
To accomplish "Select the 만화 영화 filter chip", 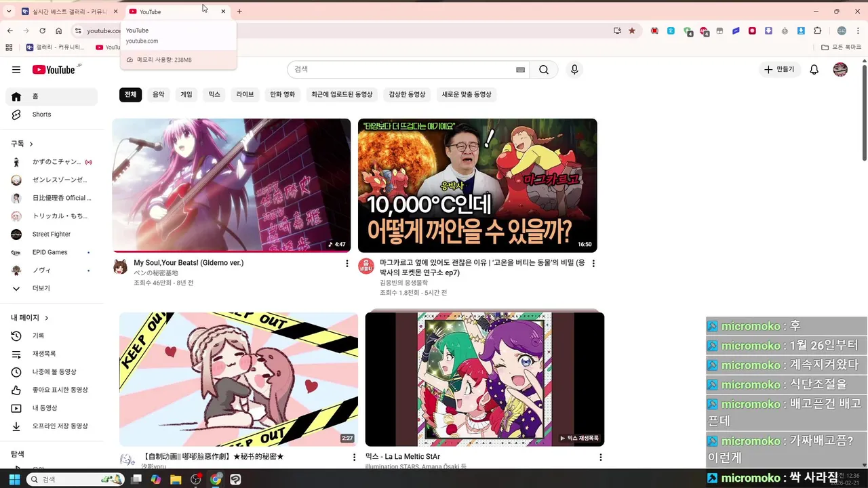I will [x=283, y=95].
